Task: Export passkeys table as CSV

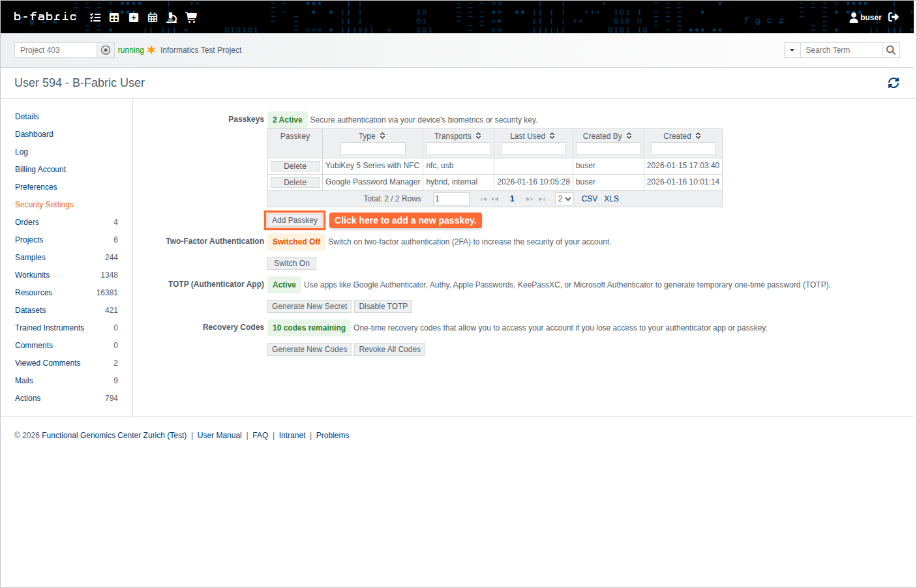Action: coord(589,199)
